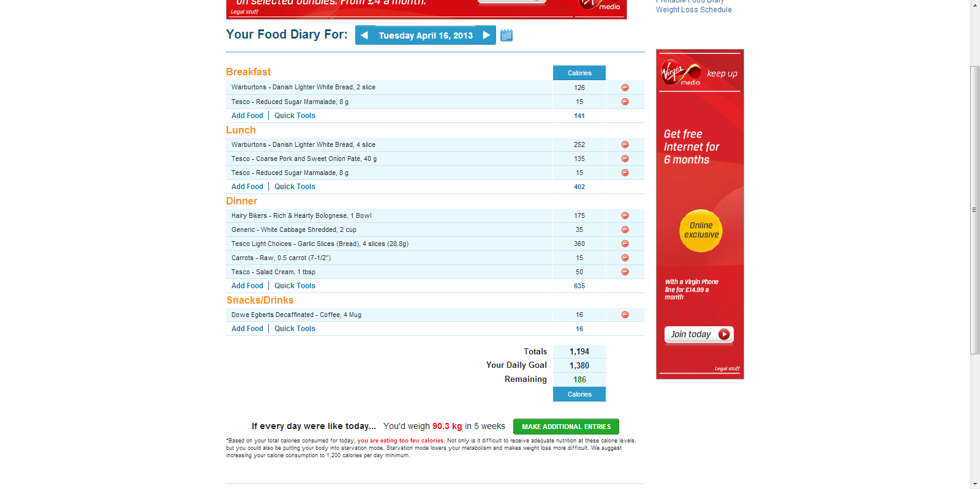
Task: Remove Dowe Egberts Coffee entry
Action: point(625,315)
